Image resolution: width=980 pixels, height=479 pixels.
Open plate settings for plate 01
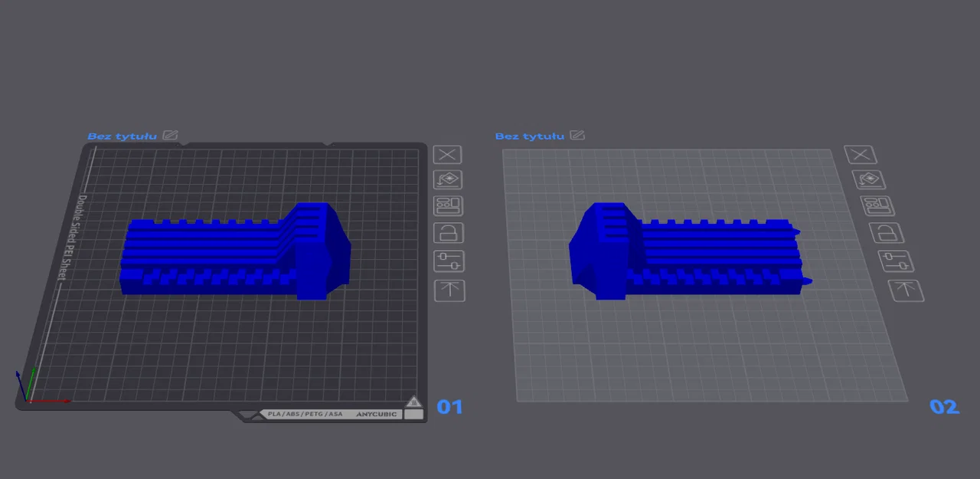[449, 261]
